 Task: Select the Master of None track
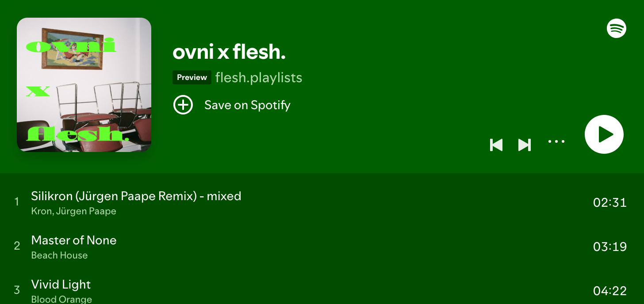74,240
